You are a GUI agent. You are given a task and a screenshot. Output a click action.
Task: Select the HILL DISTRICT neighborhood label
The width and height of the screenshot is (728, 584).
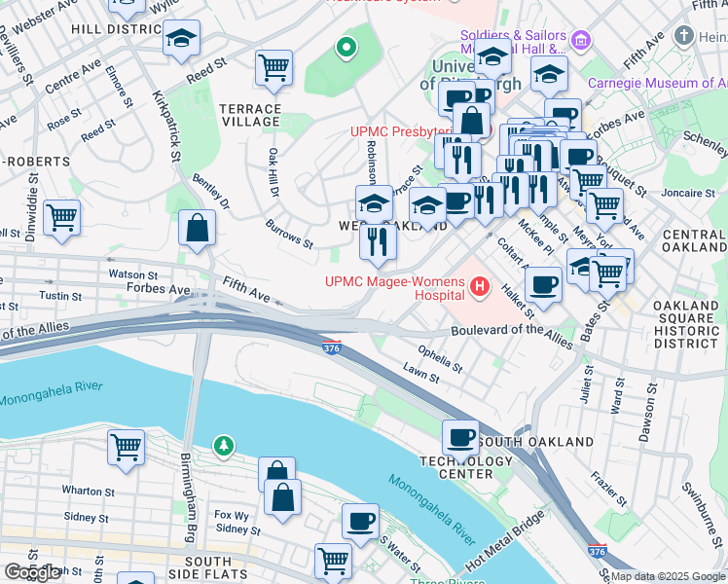(116, 29)
